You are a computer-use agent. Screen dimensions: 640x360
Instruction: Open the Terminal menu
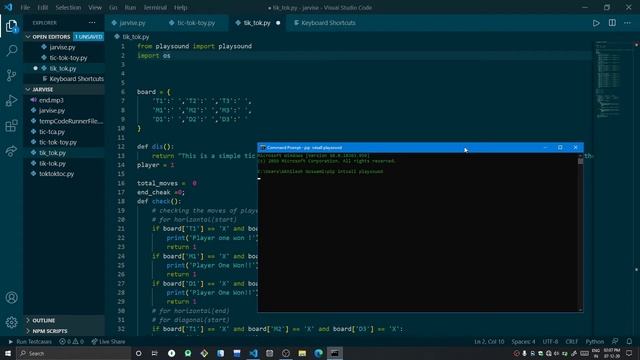(155, 7)
